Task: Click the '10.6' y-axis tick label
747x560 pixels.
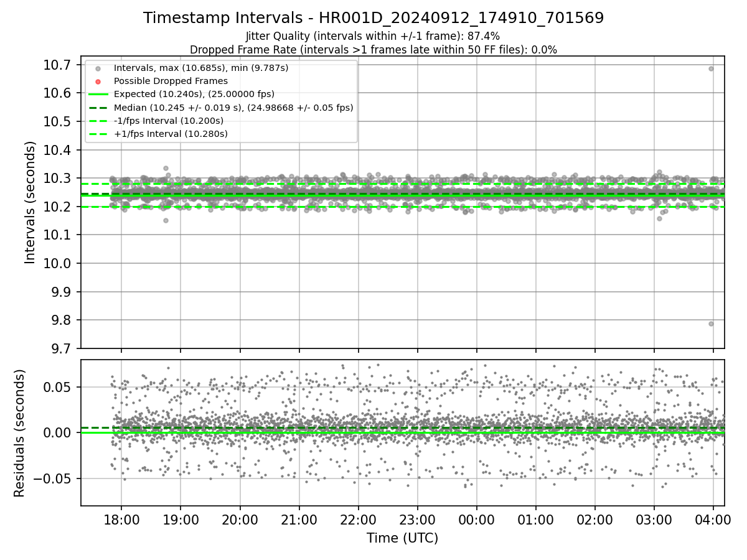Action: tap(58, 93)
